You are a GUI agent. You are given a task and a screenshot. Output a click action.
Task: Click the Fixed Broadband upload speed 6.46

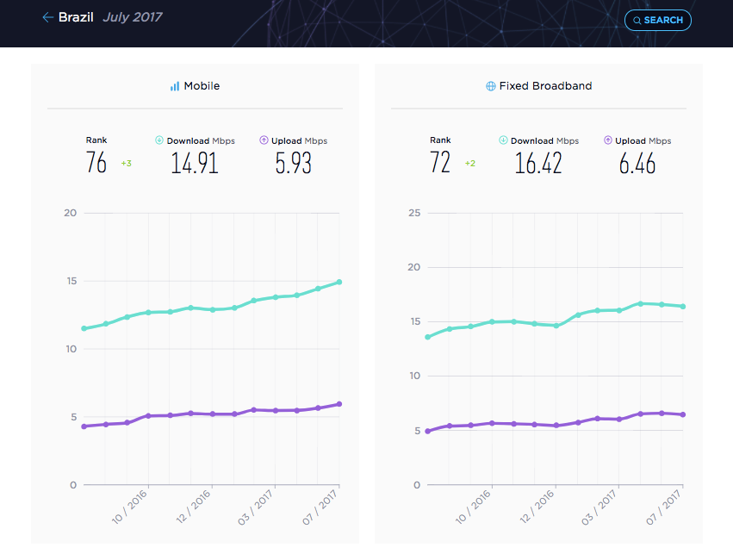click(637, 164)
